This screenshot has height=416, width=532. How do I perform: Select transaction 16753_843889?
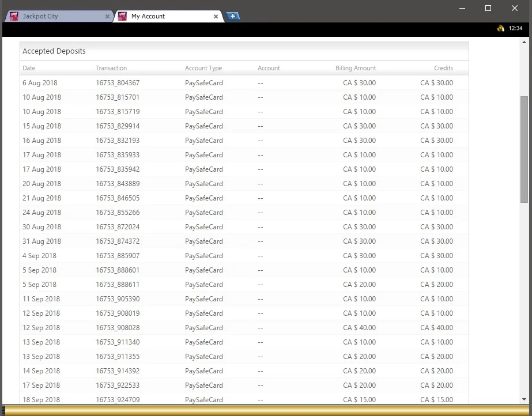(118, 184)
